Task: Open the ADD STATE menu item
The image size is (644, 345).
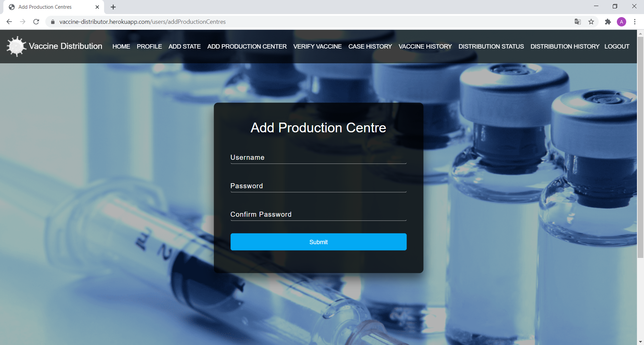Action: 184,47
